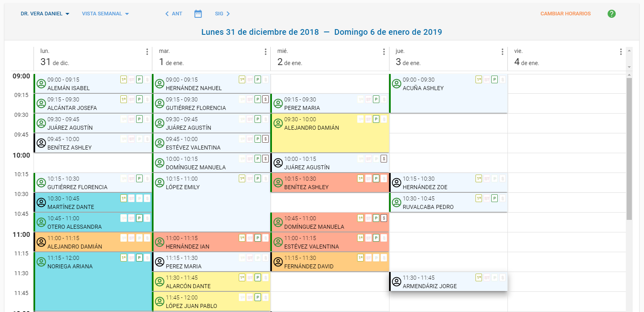
Task: Open Monday 31 column's three-dot menu
Action: pos(147,52)
